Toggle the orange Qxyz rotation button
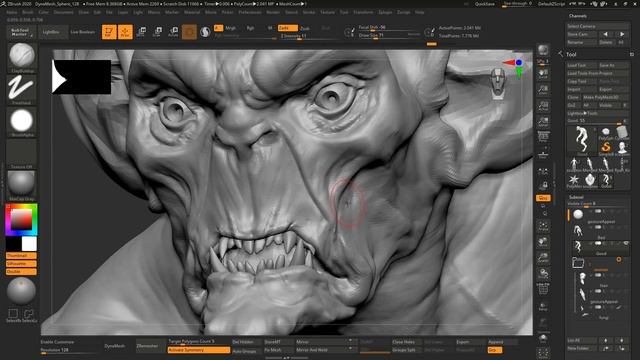 (543, 198)
